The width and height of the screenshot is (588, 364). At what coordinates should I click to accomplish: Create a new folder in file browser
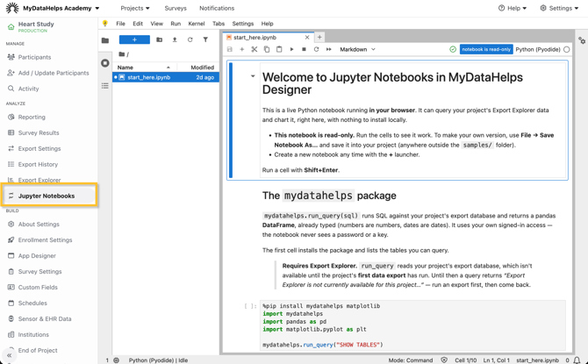160,39
